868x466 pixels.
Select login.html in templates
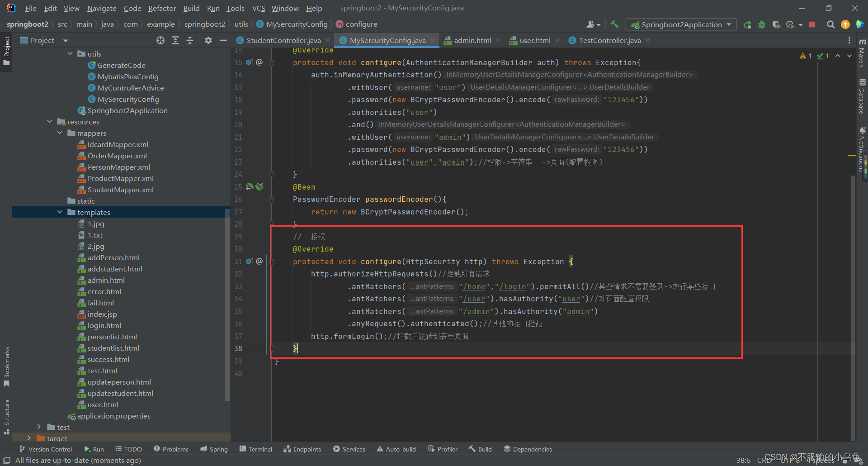coord(104,325)
